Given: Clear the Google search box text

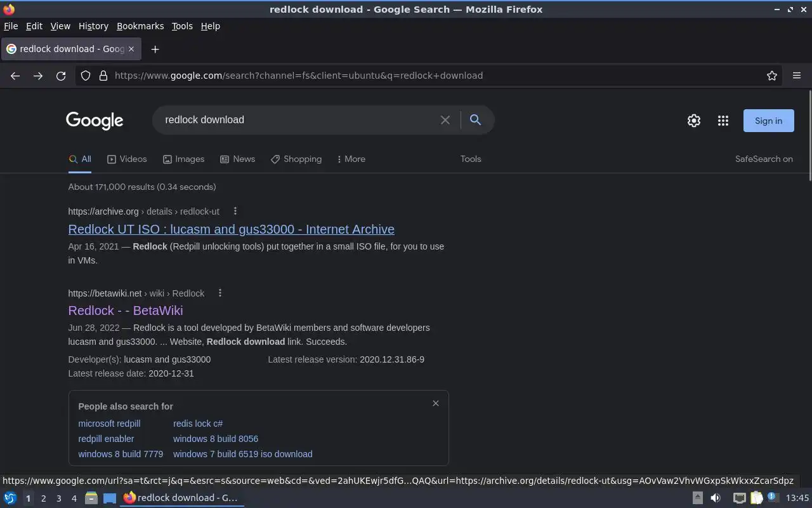Looking at the screenshot, I should [445, 120].
